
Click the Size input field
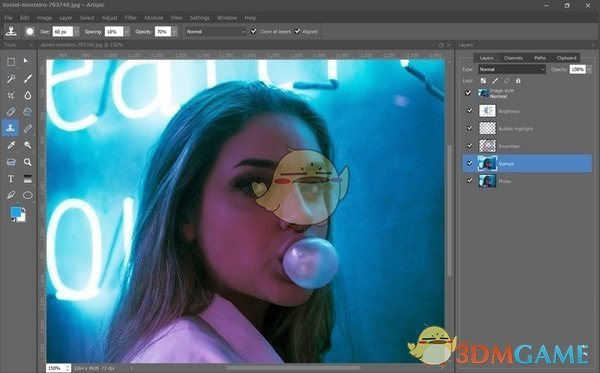(x=62, y=31)
